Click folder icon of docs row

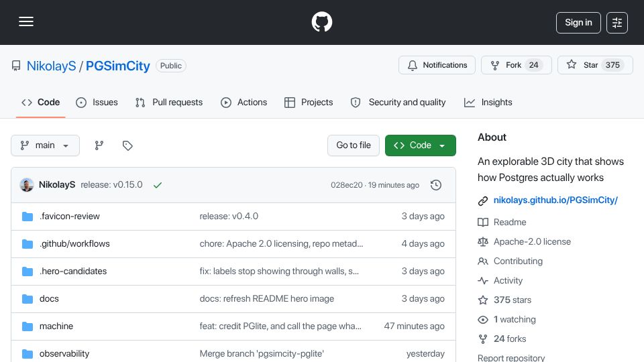[x=28, y=299]
